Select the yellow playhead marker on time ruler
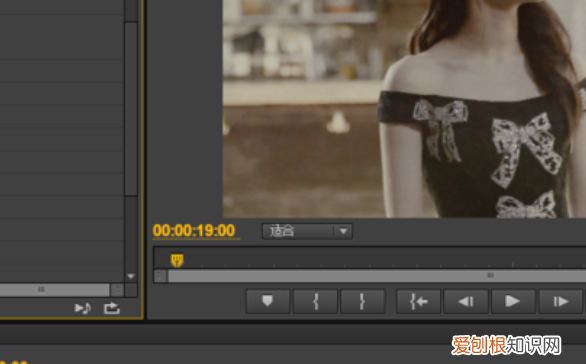The width and height of the screenshot is (586, 364). (177, 260)
